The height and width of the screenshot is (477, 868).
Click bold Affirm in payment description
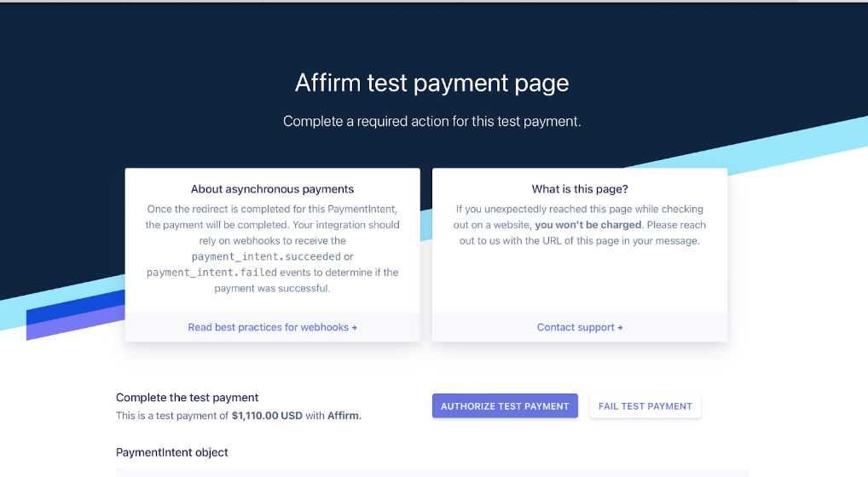pyautogui.click(x=344, y=416)
